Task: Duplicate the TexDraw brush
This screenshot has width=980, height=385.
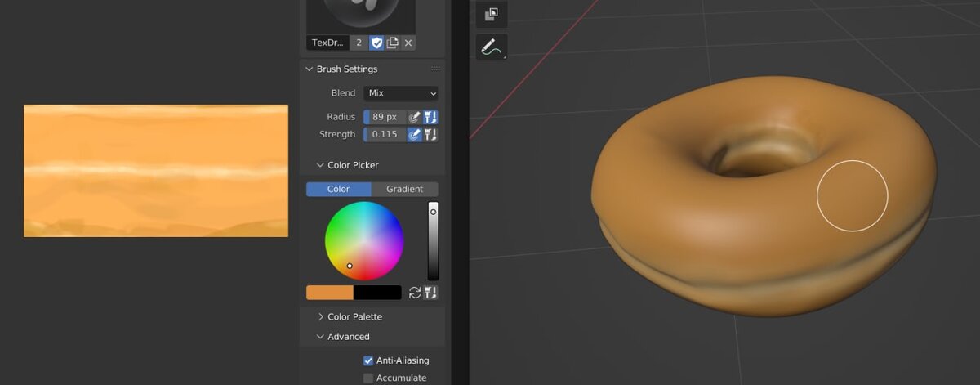Action: (393, 43)
